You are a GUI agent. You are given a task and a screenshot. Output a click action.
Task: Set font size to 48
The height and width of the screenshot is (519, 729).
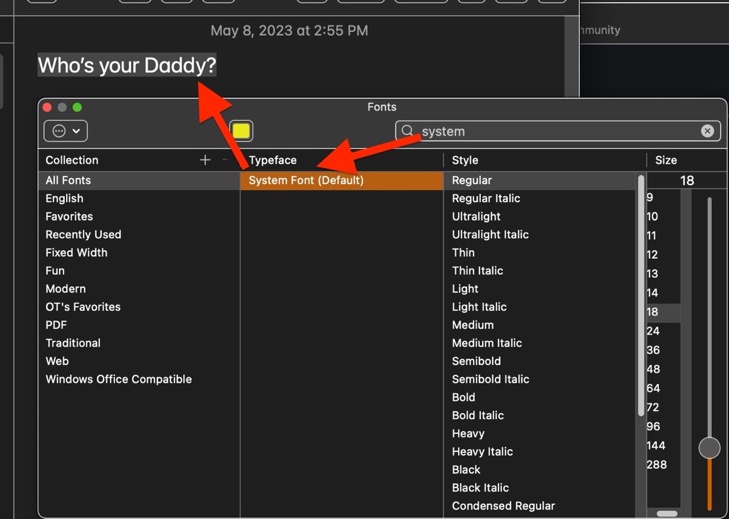point(663,369)
